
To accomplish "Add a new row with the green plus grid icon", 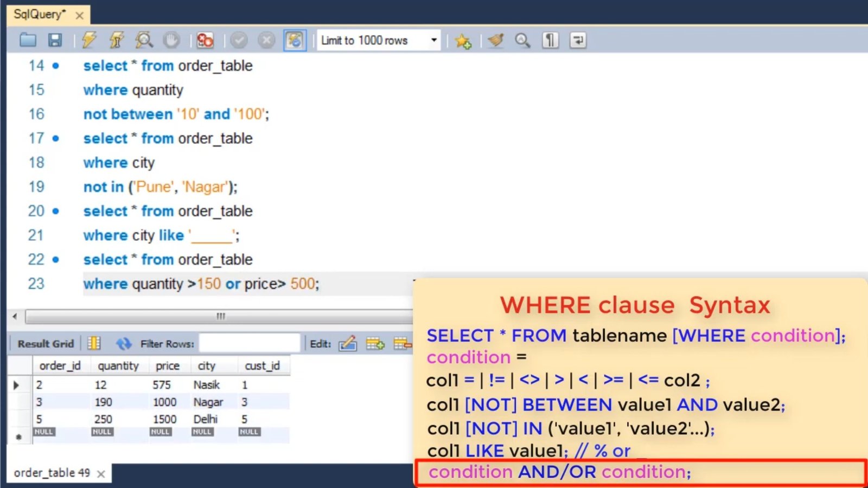I will (375, 343).
